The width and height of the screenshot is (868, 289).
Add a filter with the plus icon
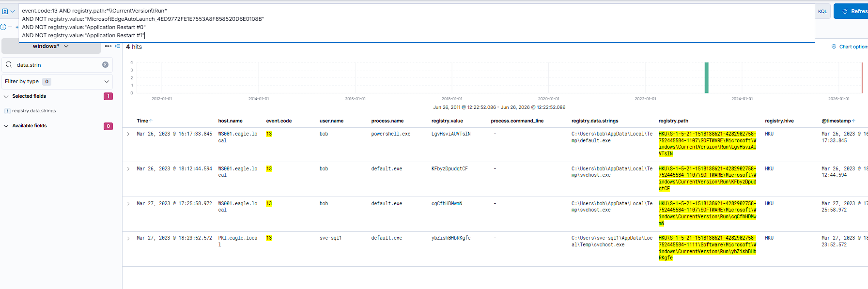coord(17,27)
